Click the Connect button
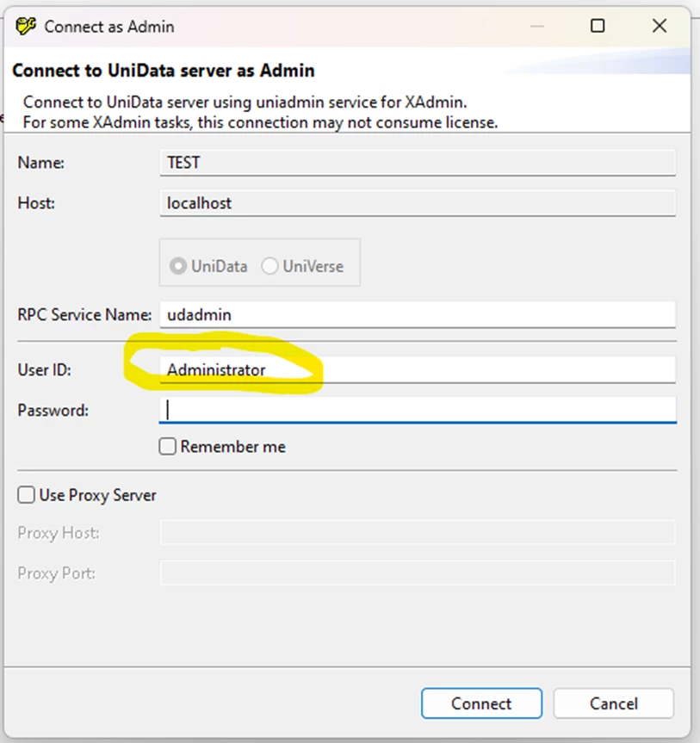 point(481,703)
